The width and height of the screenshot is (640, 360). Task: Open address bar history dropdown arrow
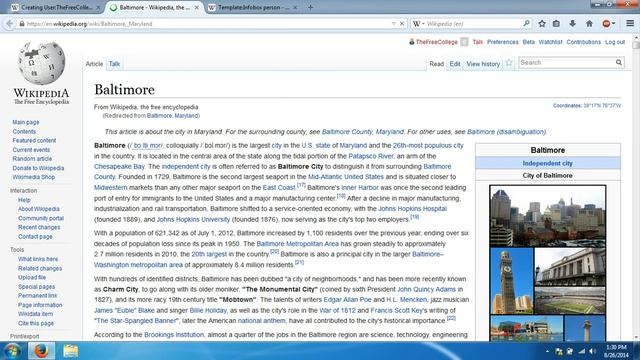pos(393,24)
